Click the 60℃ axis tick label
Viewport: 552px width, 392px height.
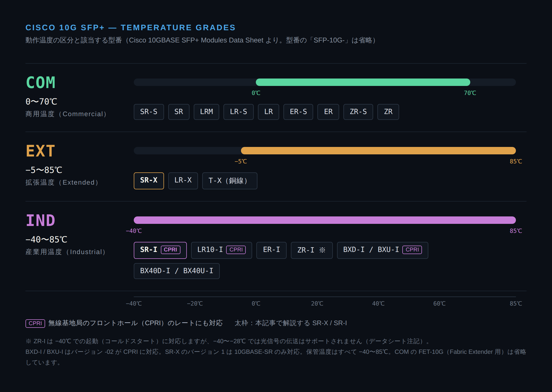click(x=439, y=304)
